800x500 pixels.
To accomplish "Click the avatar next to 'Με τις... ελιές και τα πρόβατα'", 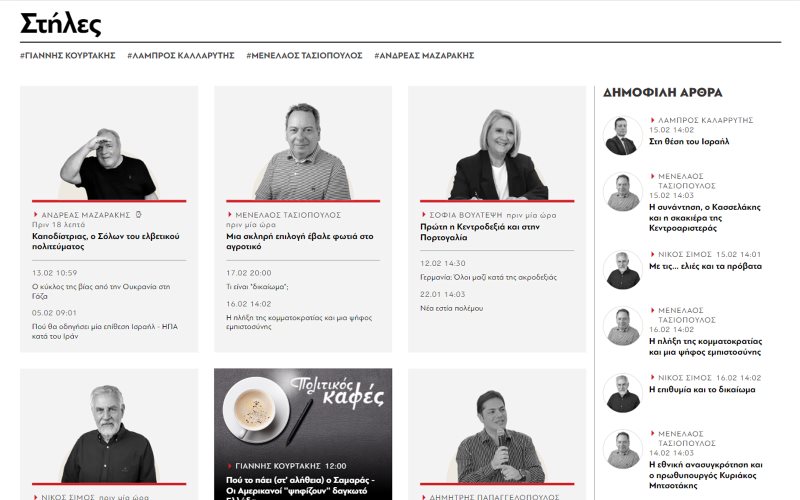I will (622, 270).
